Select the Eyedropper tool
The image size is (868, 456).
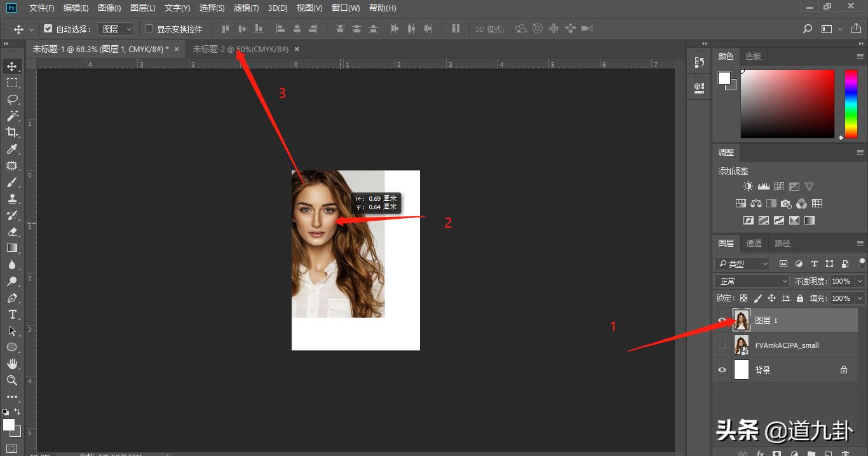(11, 149)
